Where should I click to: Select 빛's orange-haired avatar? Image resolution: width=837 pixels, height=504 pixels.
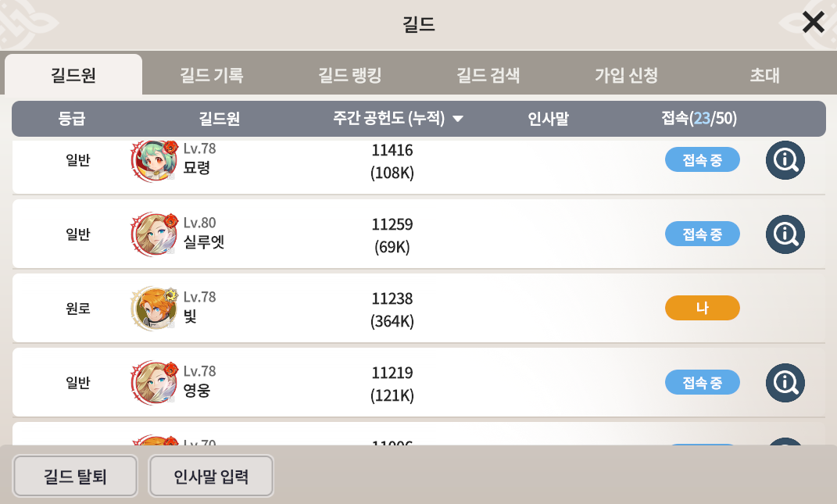pyautogui.click(x=151, y=308)
